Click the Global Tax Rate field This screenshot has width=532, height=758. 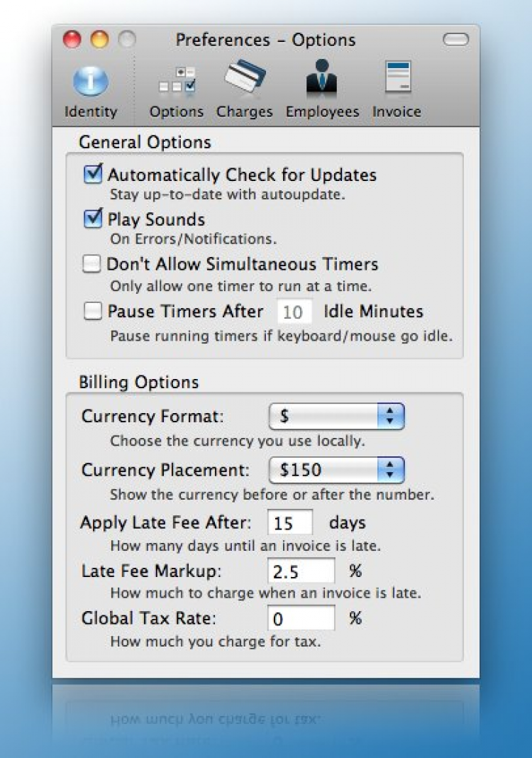pos(301,618)
